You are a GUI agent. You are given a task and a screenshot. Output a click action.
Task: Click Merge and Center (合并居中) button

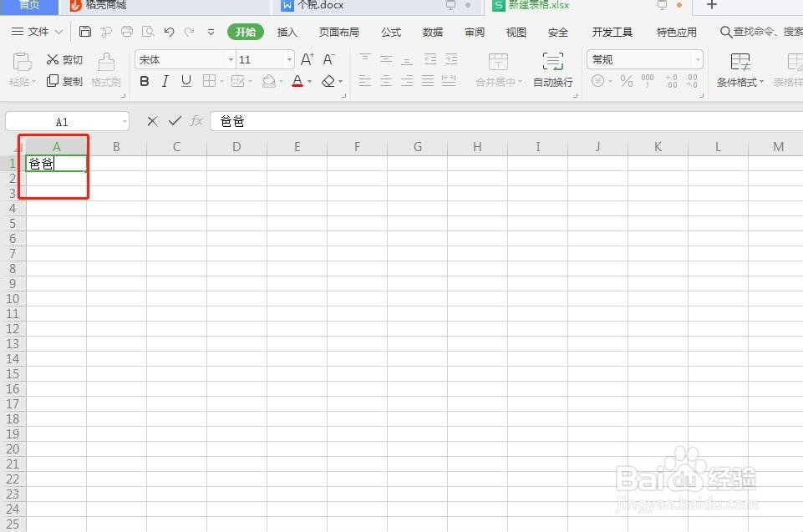(498, 69)
